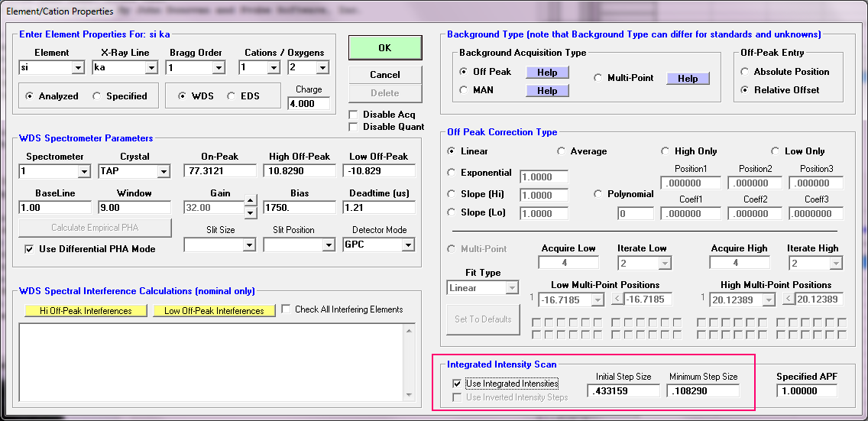Viewport: 868px width, 421px height.
Task: Expand the Detector Mode dropdown
Action: (408, 245)
